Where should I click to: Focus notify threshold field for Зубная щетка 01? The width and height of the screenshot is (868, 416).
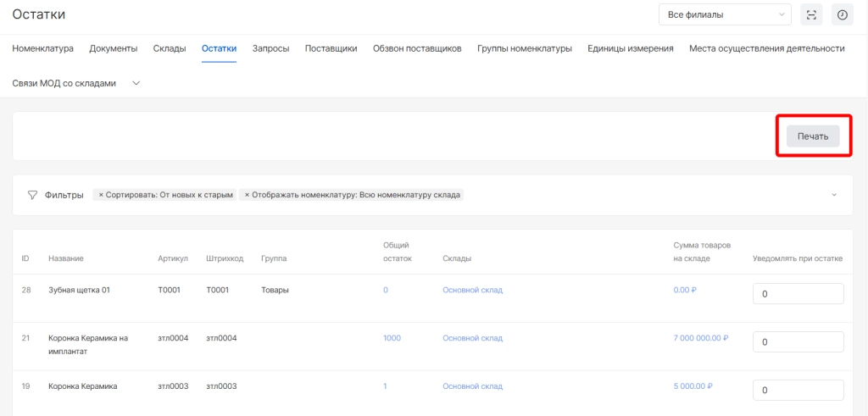[798, 294]
